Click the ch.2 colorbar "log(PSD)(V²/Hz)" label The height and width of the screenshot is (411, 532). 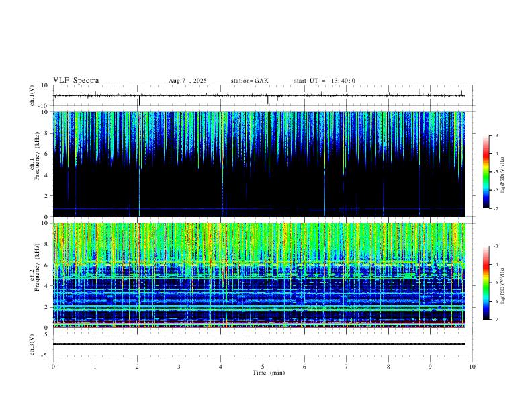coord(503,285)
